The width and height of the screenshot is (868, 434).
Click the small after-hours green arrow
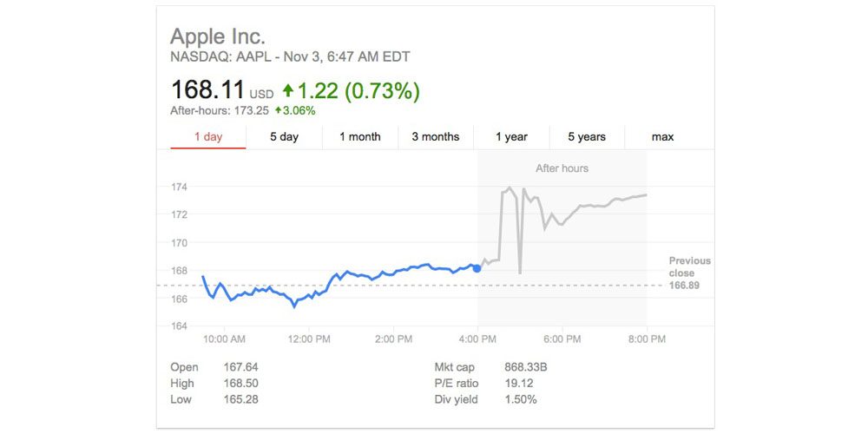coord(278,111)
